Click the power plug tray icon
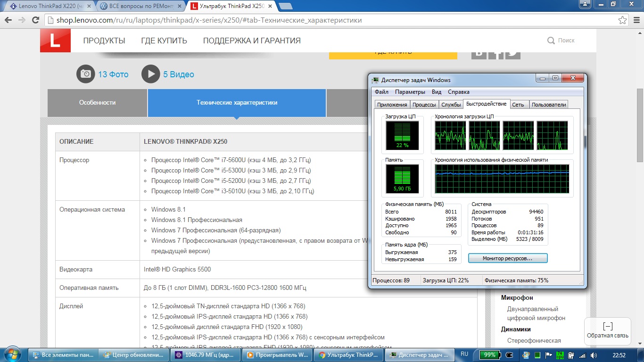 509,355
